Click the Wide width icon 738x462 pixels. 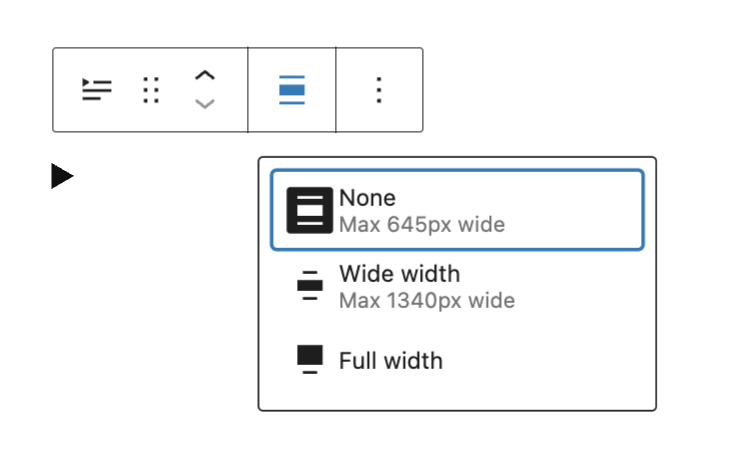click(310, 285)
